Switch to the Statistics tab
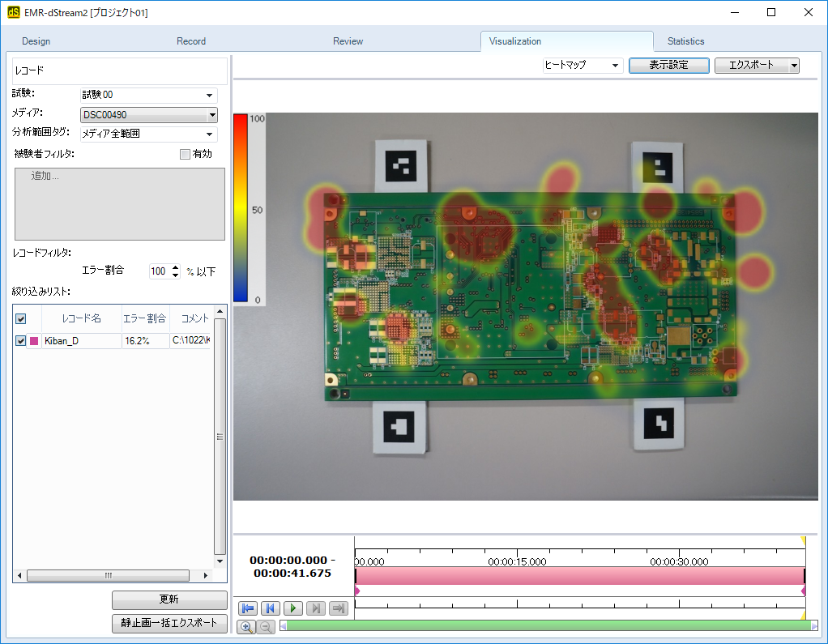828x644 pixels. click(x=685, y=41)
